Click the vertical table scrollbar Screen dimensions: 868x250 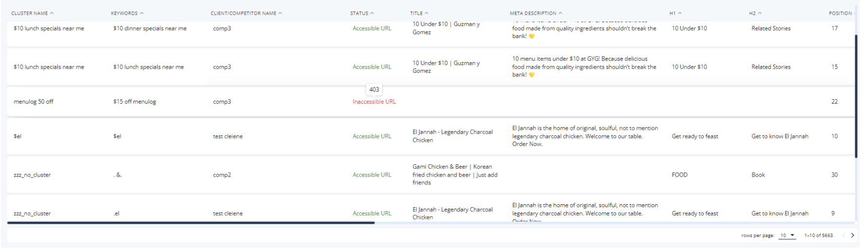pos(856,96)
